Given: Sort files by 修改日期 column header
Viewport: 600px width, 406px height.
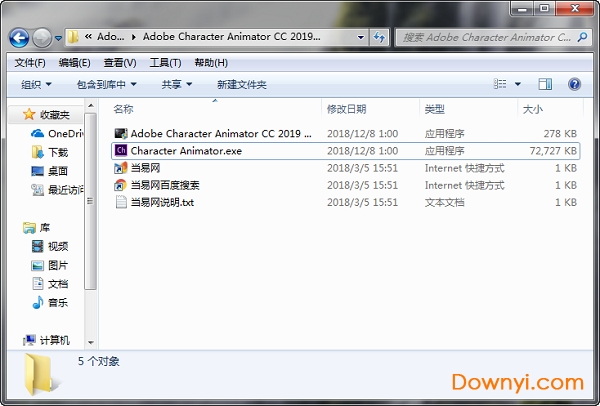Looking at the screenshot, I should pos(346,108).
